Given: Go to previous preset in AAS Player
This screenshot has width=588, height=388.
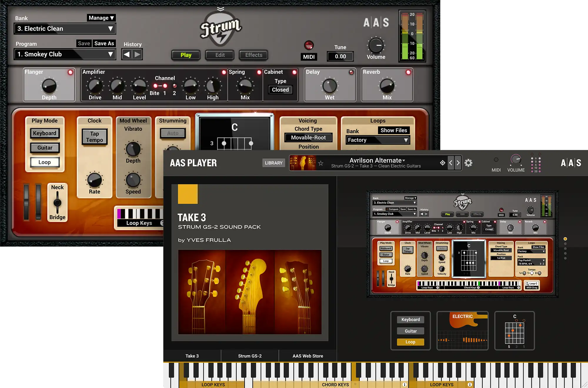Looking at the screenshot, I should [451, 163].
